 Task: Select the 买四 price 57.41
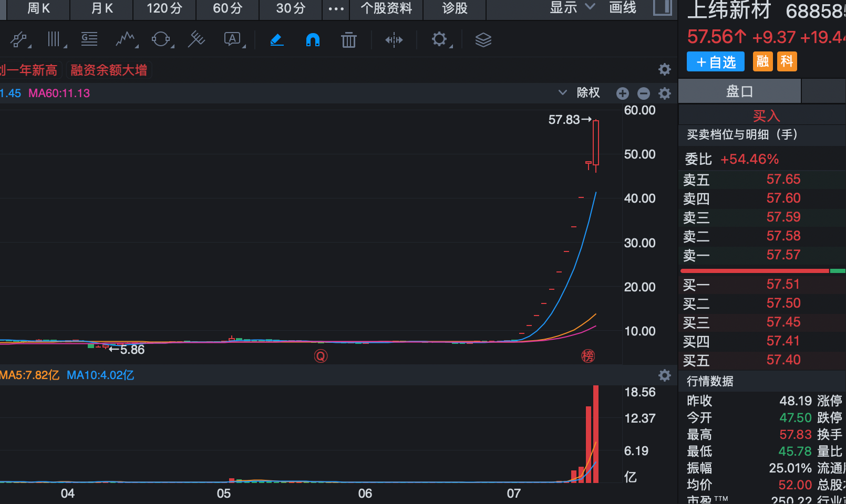coord(783,341)
